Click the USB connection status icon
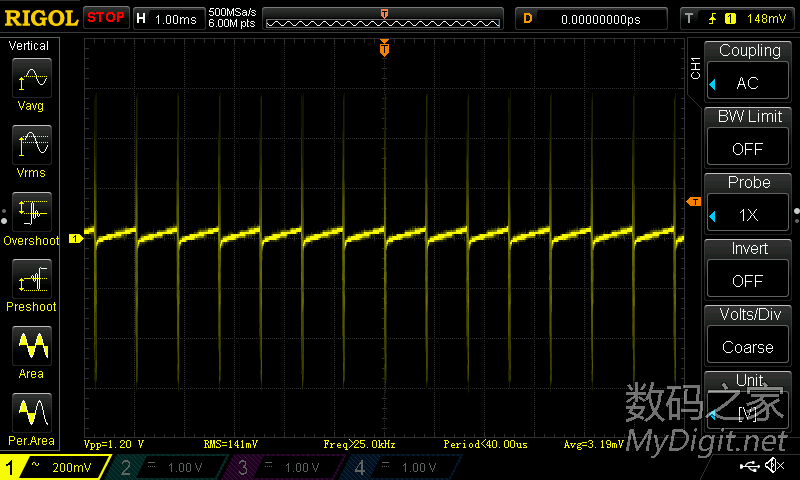The height and width of the screenshot is (480, 800). coord(748,465)
